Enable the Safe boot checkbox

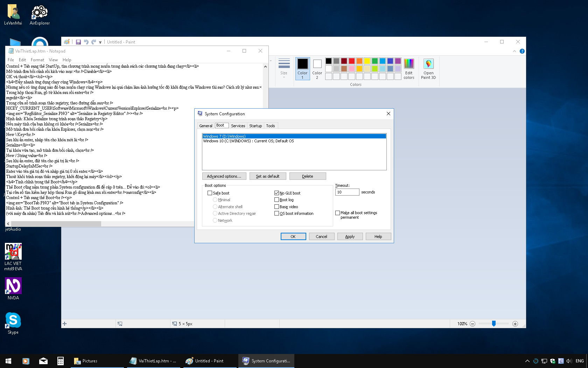coord(210,193)
